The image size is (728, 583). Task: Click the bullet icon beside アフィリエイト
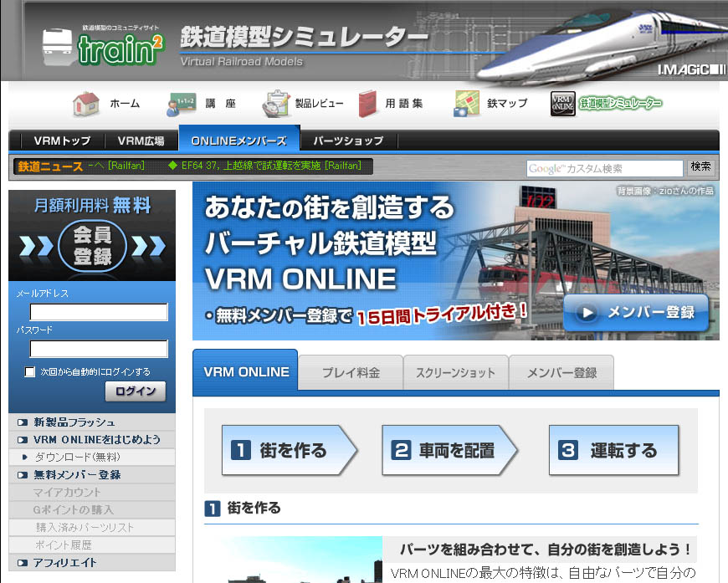pyautogui.click(x=23, y=563)
